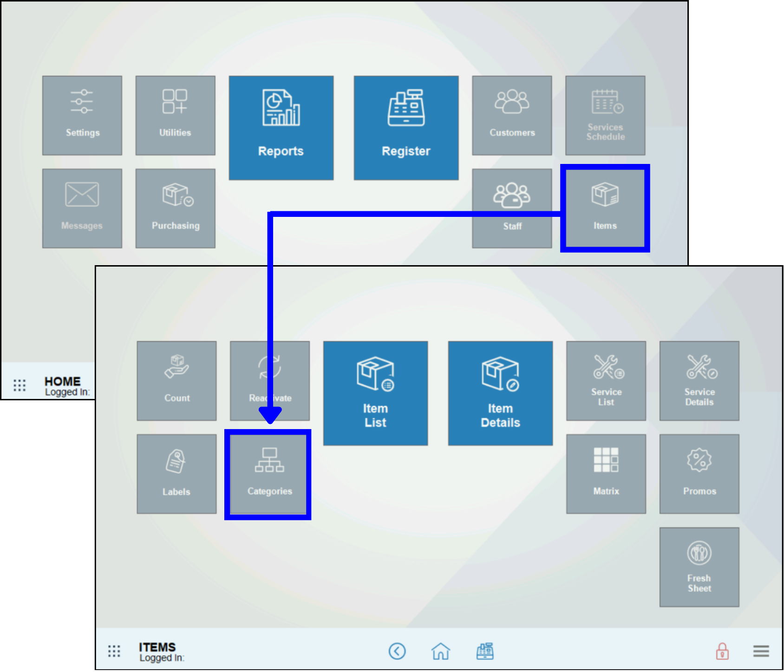Toggle the lock icon in the bottom bar
Image resolution: width=784 pixels, height=672 pixels.
[x=722, y=651]
